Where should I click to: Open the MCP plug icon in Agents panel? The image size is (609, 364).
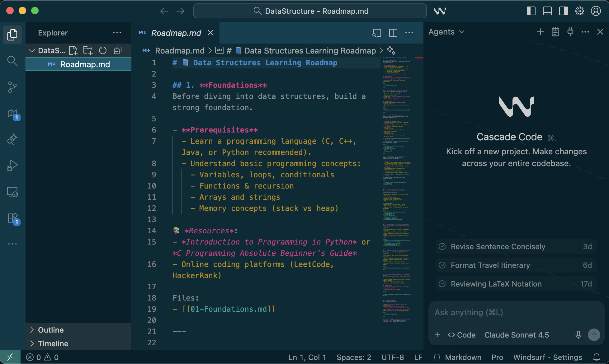click(x=570, y=32)
